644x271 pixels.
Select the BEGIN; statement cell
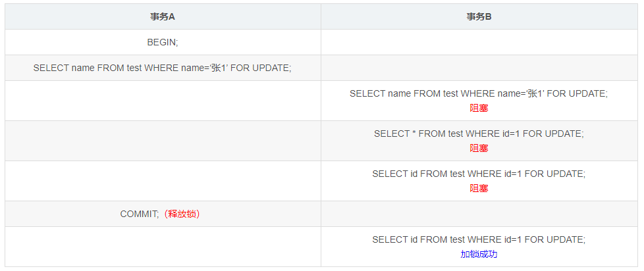[163, 42]
